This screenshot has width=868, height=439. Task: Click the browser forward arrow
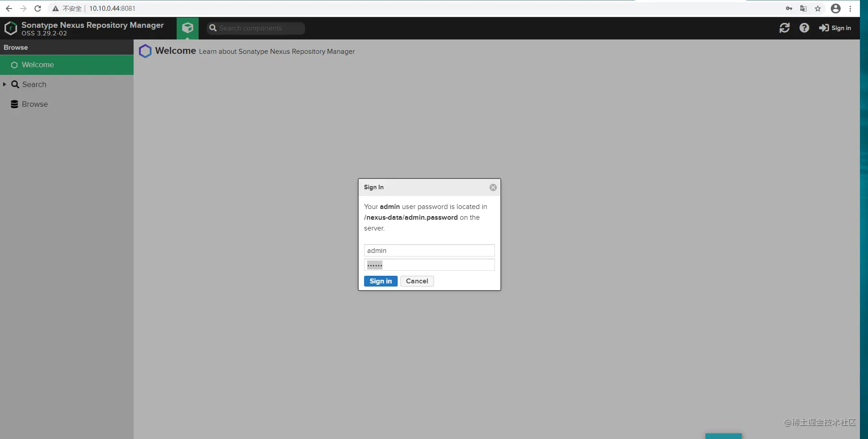(x=23, y=9)
